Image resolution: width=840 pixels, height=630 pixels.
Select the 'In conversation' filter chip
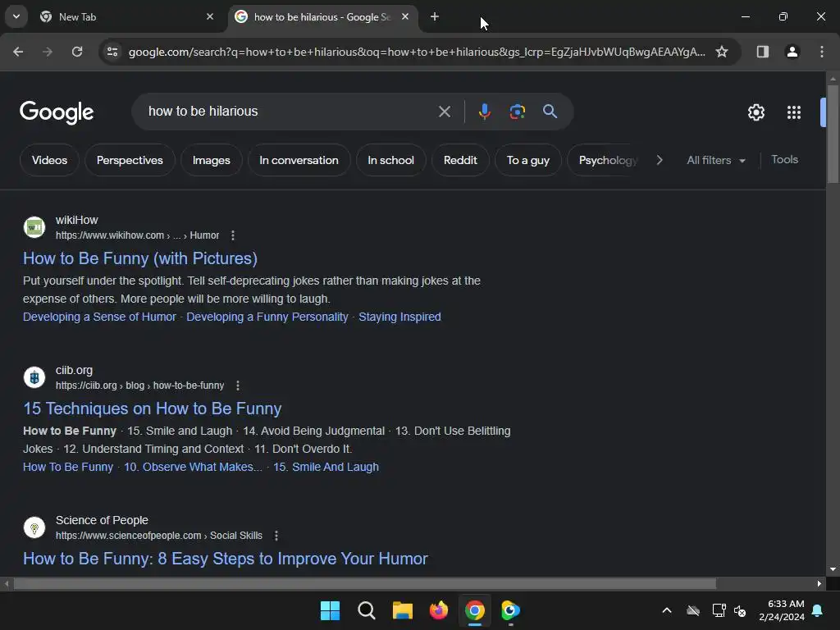299,160
